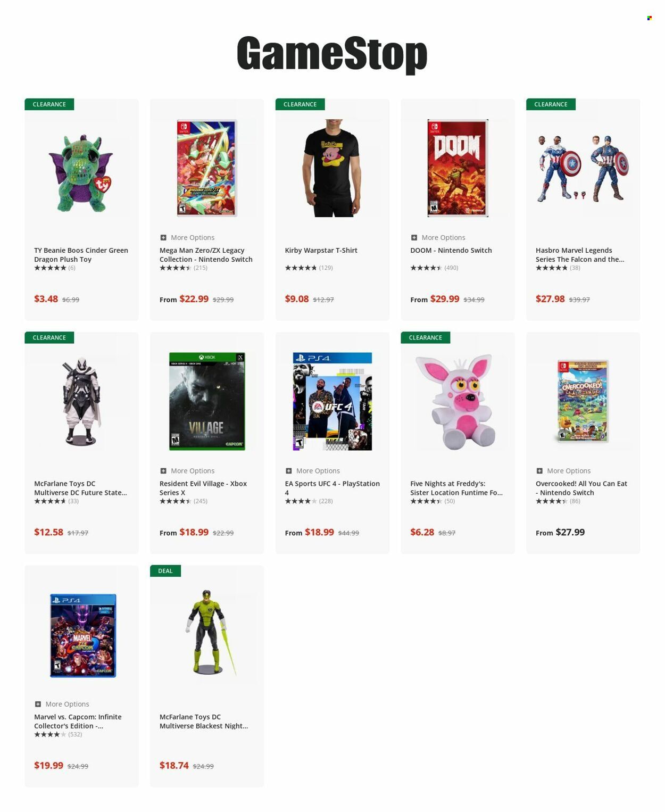Expand More Options for DOOM Nintendo Switch
665x812 pixels.
pyautogui.click(x=438, y=237)
